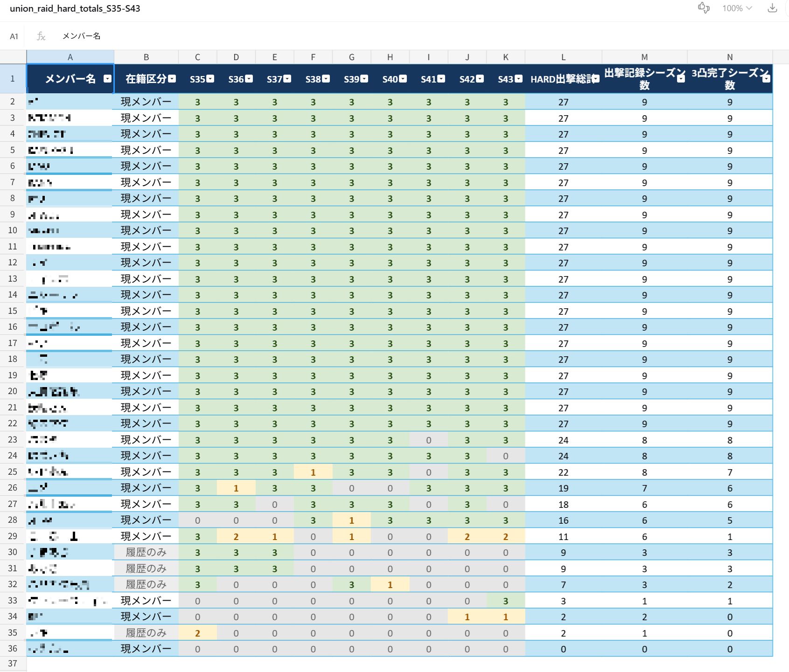This screenshot has width=789, height=672.
Task: Select the row 29 header
Action: pos(13,536)
